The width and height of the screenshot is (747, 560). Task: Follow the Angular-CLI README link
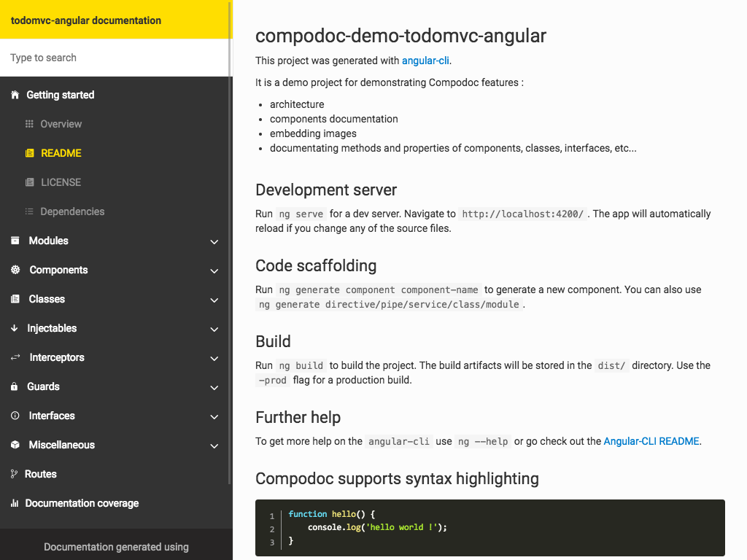tap(651, 441)
